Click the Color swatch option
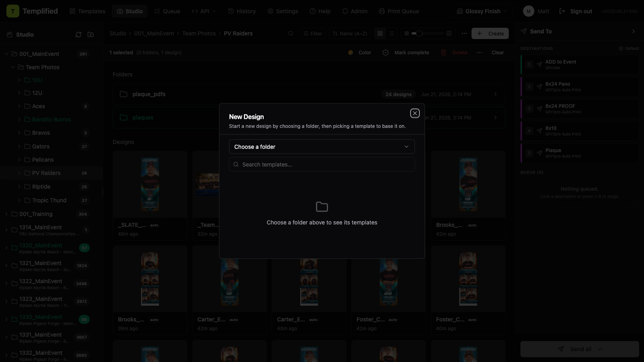Image resolution: width=644 pixels, height=362 pixels. coord(359,53)
